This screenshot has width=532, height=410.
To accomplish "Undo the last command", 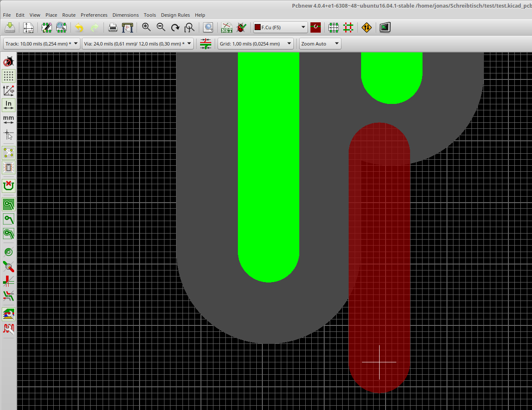I will pyautogui.click(x=79, y=27).
